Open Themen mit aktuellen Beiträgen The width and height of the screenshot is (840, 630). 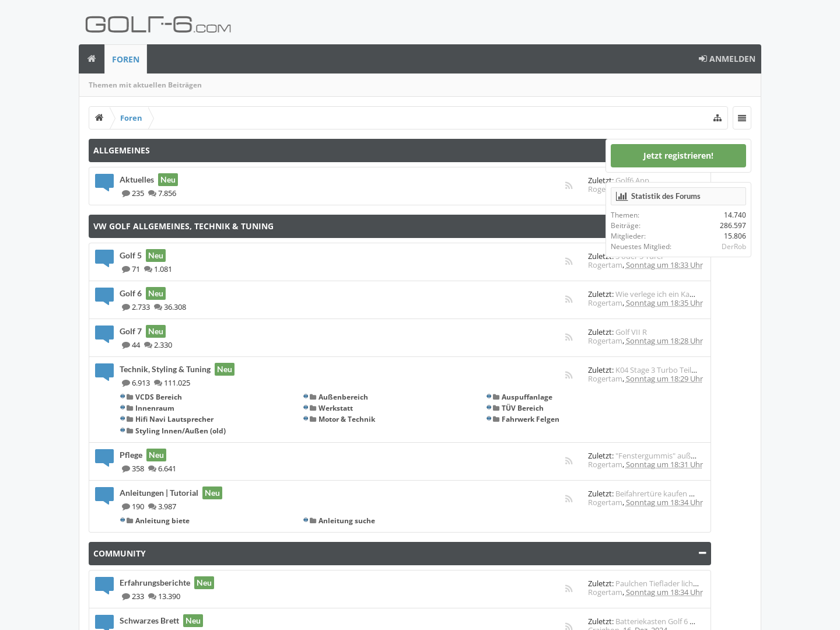(145, 85)
